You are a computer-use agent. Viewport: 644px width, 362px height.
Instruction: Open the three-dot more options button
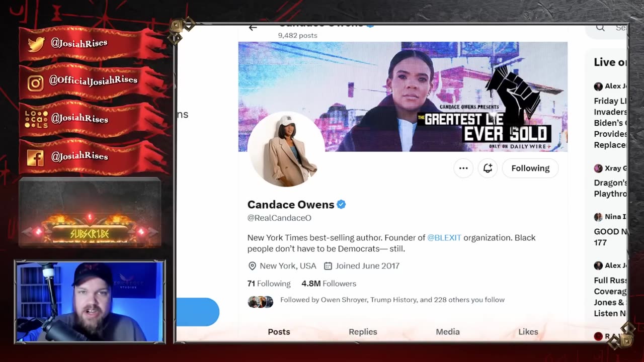click(463, 168)
